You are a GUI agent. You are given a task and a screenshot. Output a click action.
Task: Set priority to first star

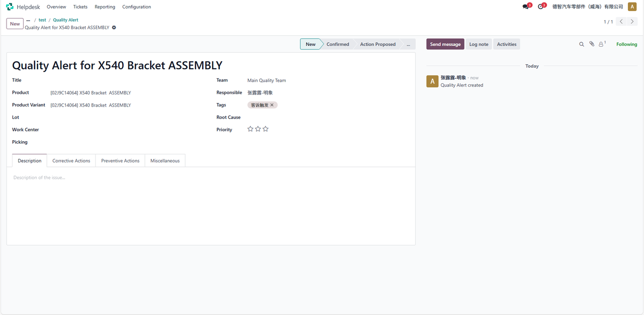click(x=251, y=129)
